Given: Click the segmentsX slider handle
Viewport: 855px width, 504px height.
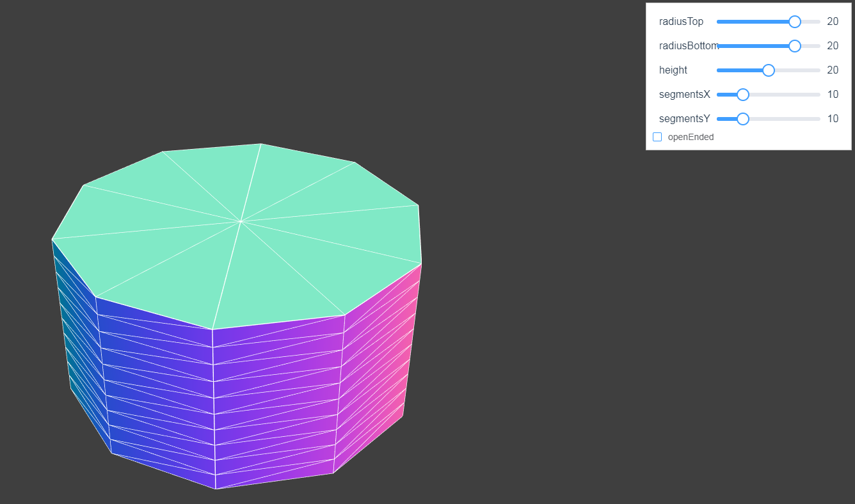Looking at the screenshot, I should tap(742, 94).
